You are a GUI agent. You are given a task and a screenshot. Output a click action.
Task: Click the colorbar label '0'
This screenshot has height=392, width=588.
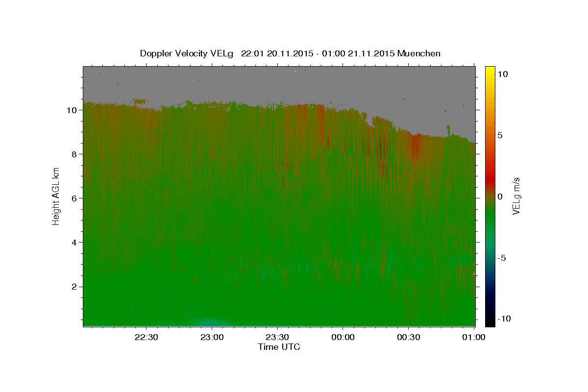click(500, 196)
